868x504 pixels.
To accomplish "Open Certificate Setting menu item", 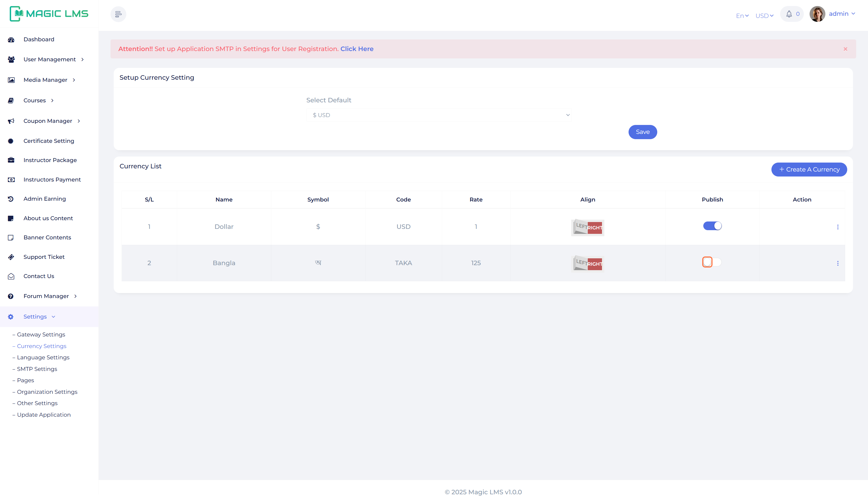I will pyautogui.click(x=49, y=141).
